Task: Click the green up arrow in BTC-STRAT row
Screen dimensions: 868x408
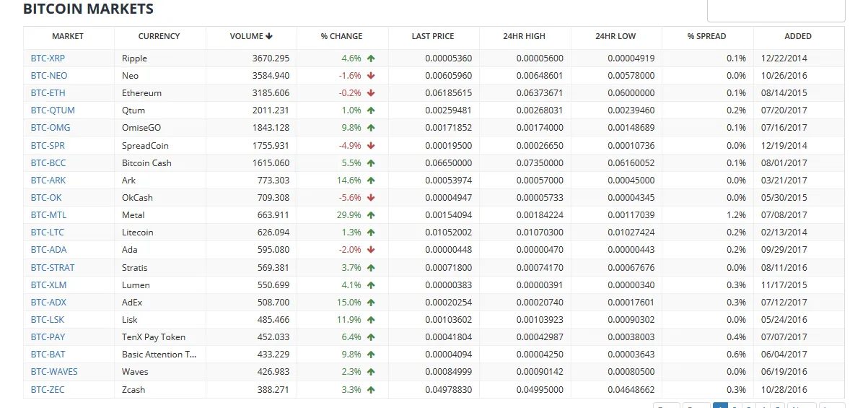Action: coord(371,268)
